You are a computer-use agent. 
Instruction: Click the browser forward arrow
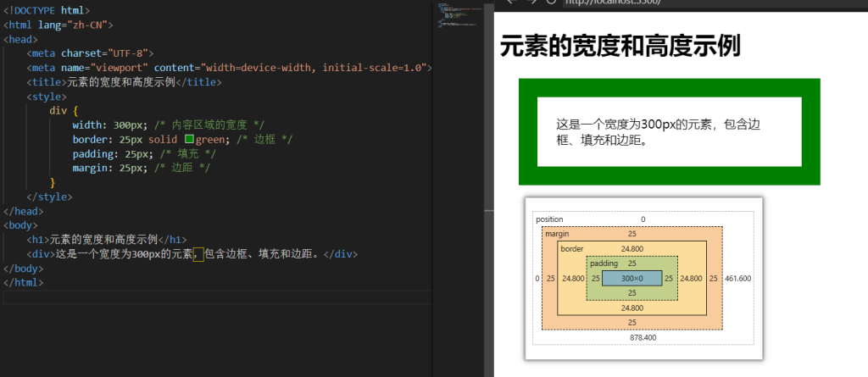[531, 3]
